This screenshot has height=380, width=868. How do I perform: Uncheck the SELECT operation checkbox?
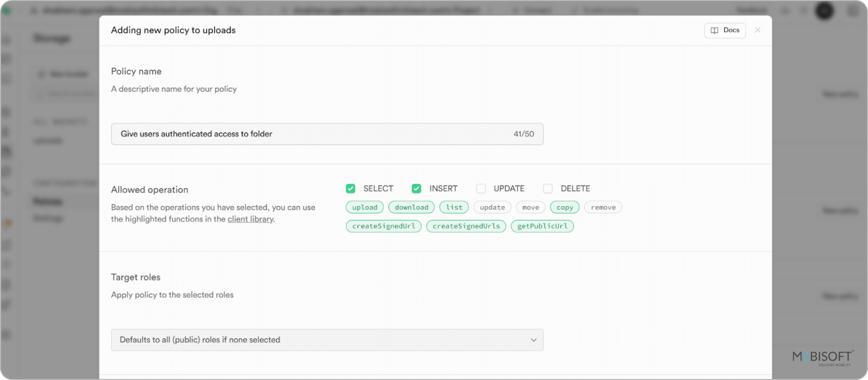(350, 188)
